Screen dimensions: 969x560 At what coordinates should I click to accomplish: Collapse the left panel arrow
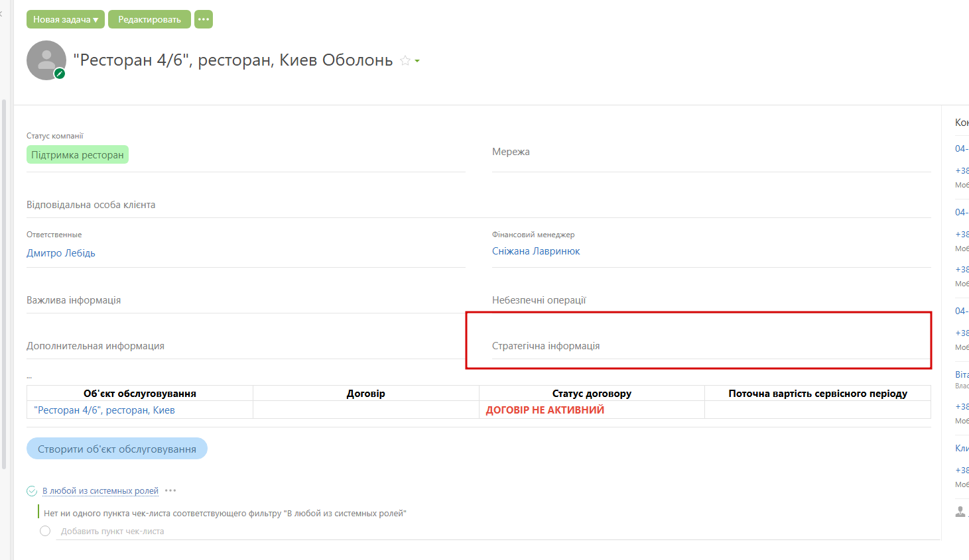[1, 13]
